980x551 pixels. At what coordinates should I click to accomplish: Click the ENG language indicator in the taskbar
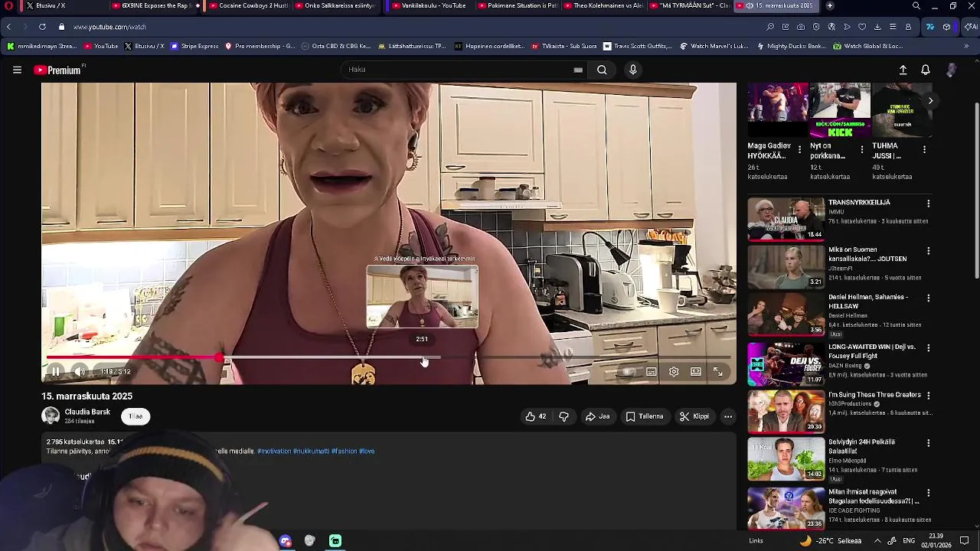coord(909,540)
